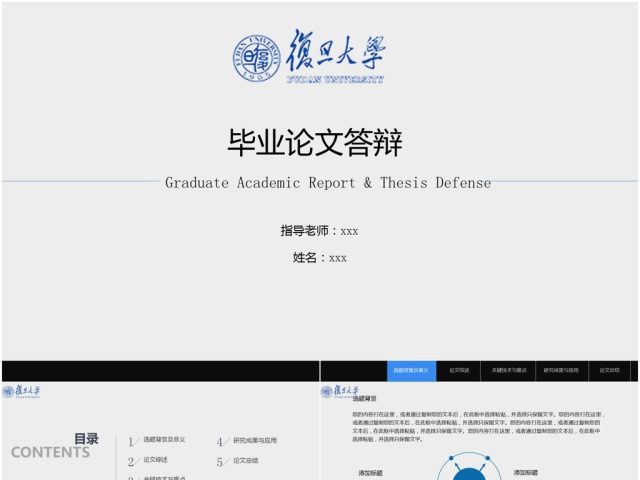Click the right 添加标题 label

pyautogui.click(x=526, y=472)
